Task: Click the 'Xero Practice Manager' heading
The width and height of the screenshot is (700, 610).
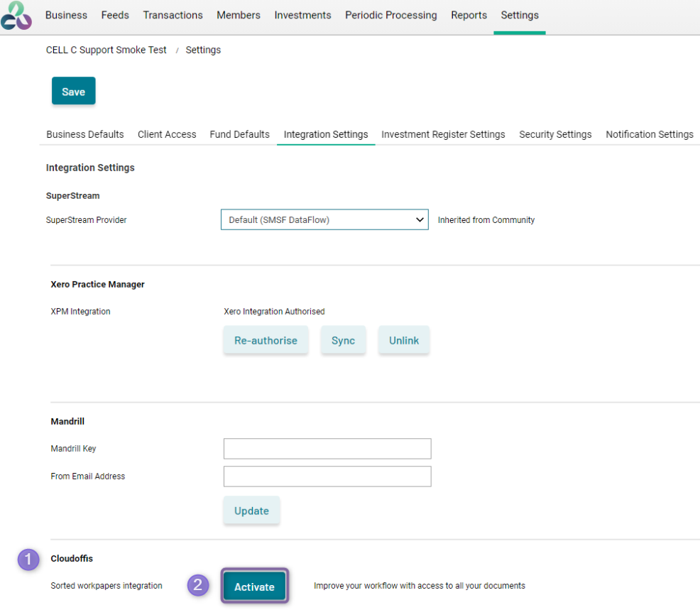Action: click(98, 285)
